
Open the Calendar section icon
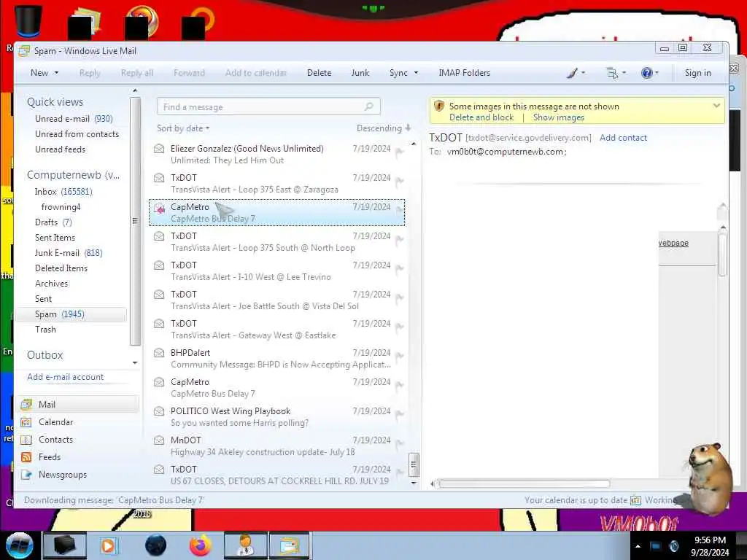(26, 422)
